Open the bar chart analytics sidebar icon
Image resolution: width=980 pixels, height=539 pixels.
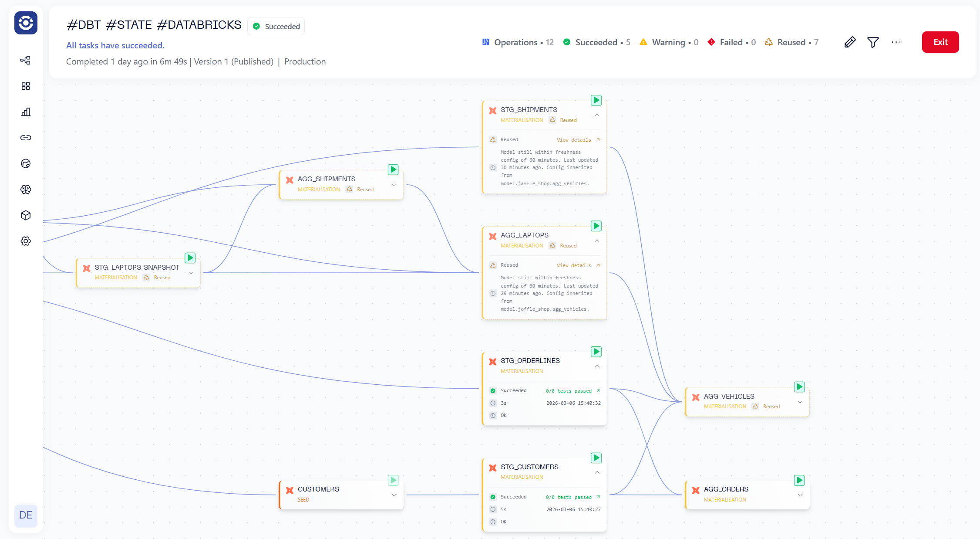click(26, 112)
